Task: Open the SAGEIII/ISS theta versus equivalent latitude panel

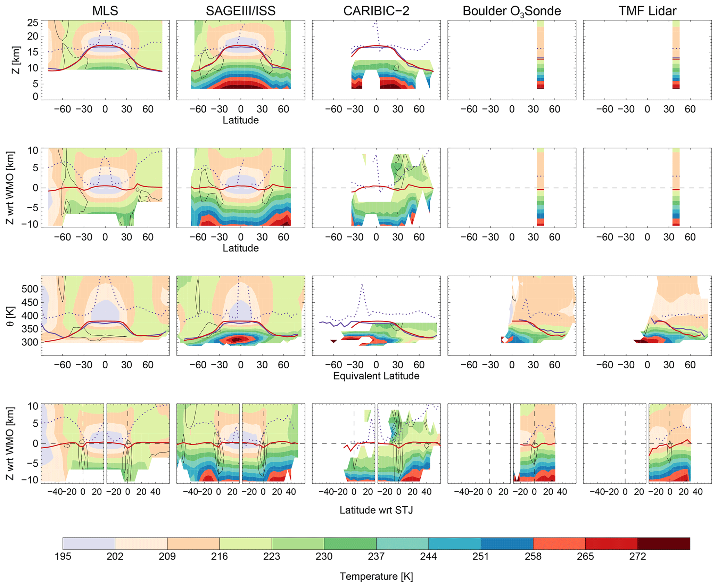Action: coord(240,316)
